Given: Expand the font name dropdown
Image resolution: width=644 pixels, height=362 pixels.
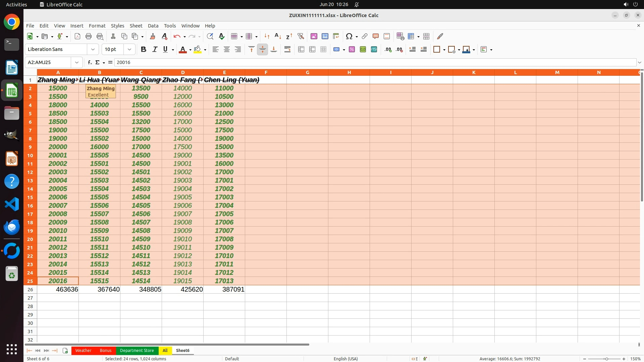Looking at the screenshot, I should [93, 49].
